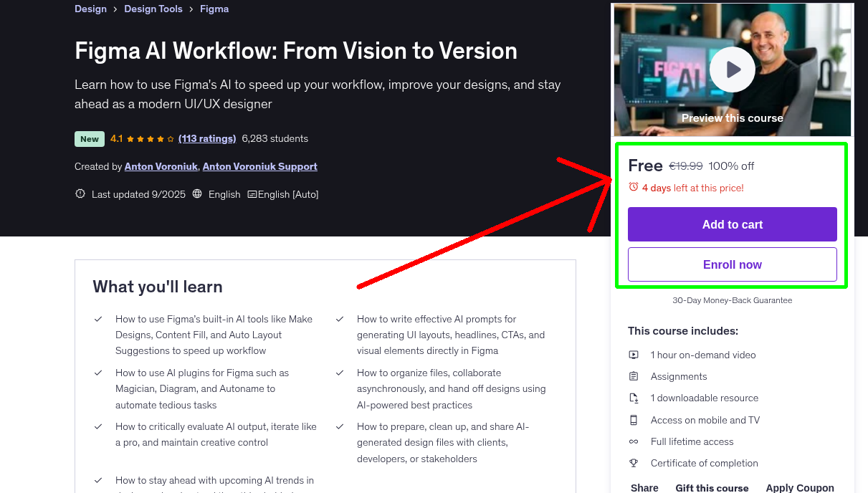Open the Figma breadcrumb link
The height and width of the screenshot is (493, 868).
[x=214, y=9]
